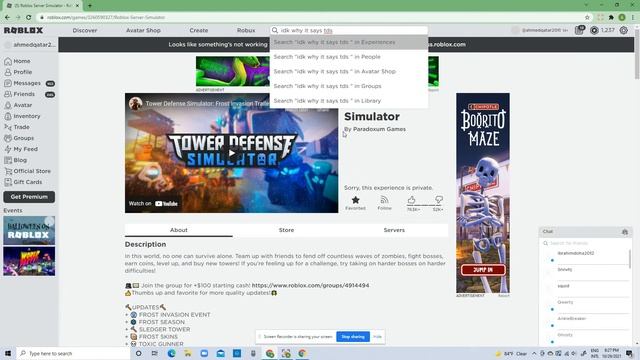Switch to the About tab
Screen dimensions: 640x360
point(179,230)
